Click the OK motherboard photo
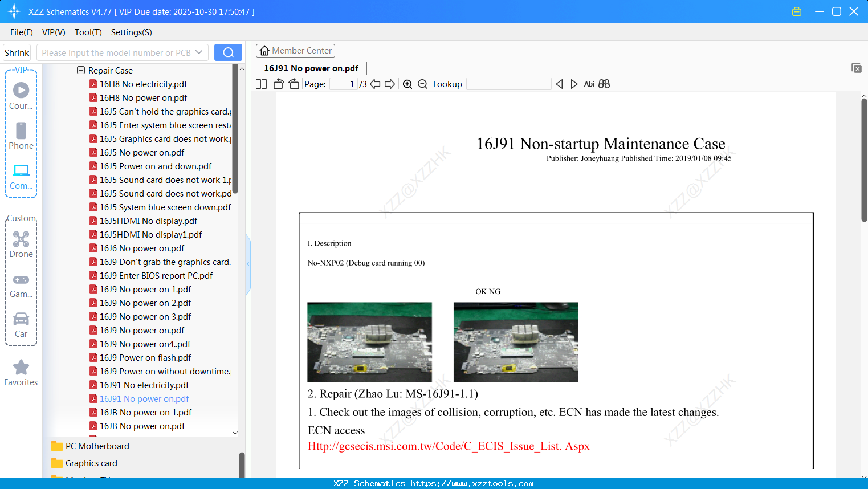The height and width of the screenshot is (489, 868). click(x=369, y=342)
